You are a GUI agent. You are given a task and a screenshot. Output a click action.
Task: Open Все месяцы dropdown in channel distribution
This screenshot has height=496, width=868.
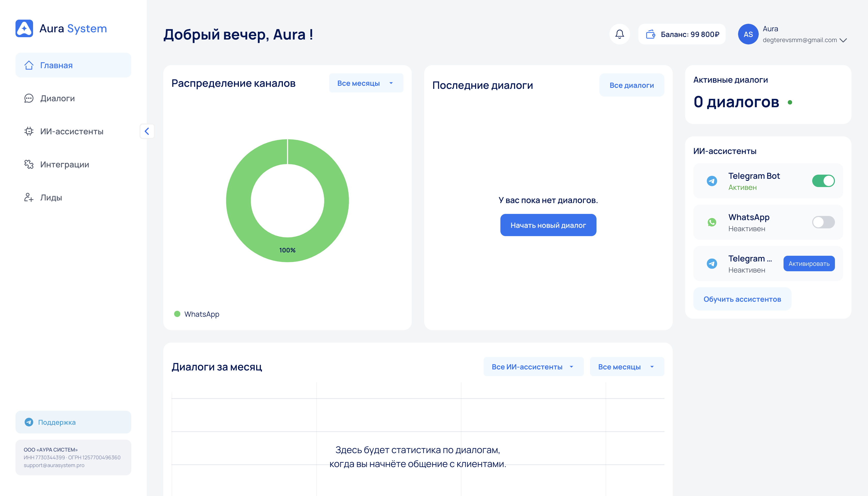coord(366,83)
